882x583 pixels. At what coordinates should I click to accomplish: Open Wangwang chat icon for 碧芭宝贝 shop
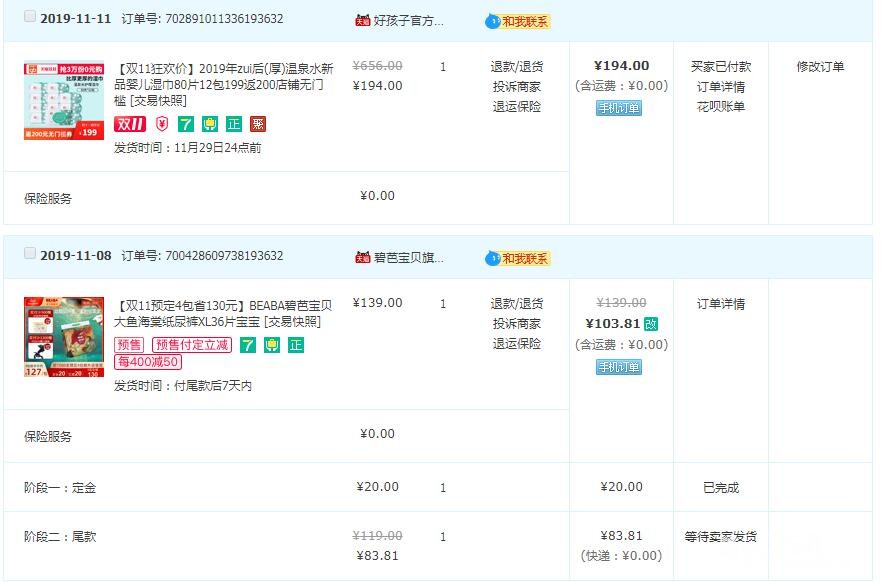(x=492, y=258)
